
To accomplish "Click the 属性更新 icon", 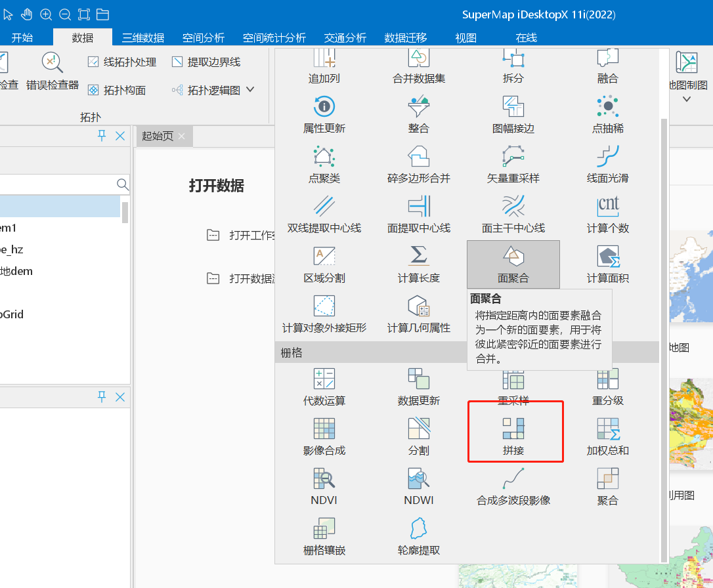I will (x=324, y=114).
